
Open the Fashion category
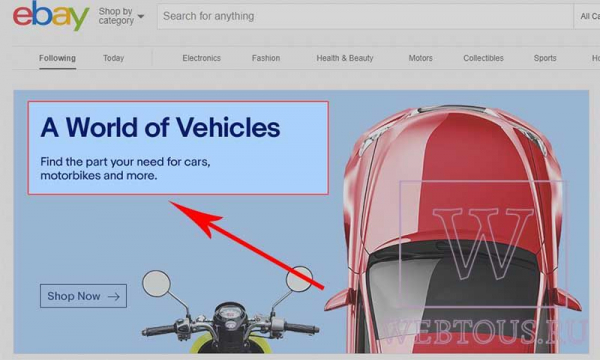click(x=266, y=58)
